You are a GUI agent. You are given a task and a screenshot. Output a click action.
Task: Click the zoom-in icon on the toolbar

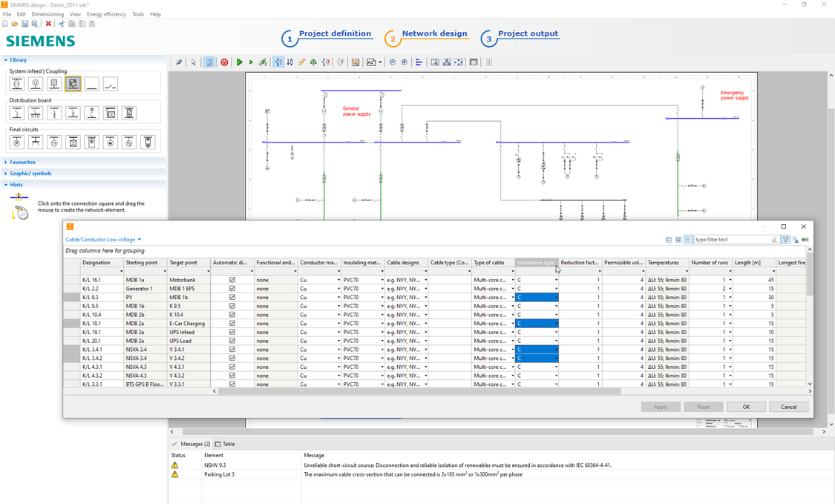pos(404,62)
